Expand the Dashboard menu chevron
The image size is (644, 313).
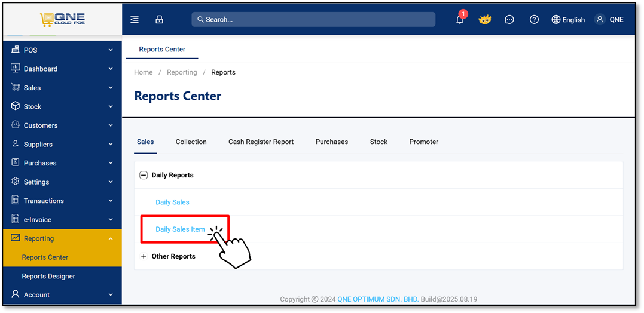tap(111, 69)
